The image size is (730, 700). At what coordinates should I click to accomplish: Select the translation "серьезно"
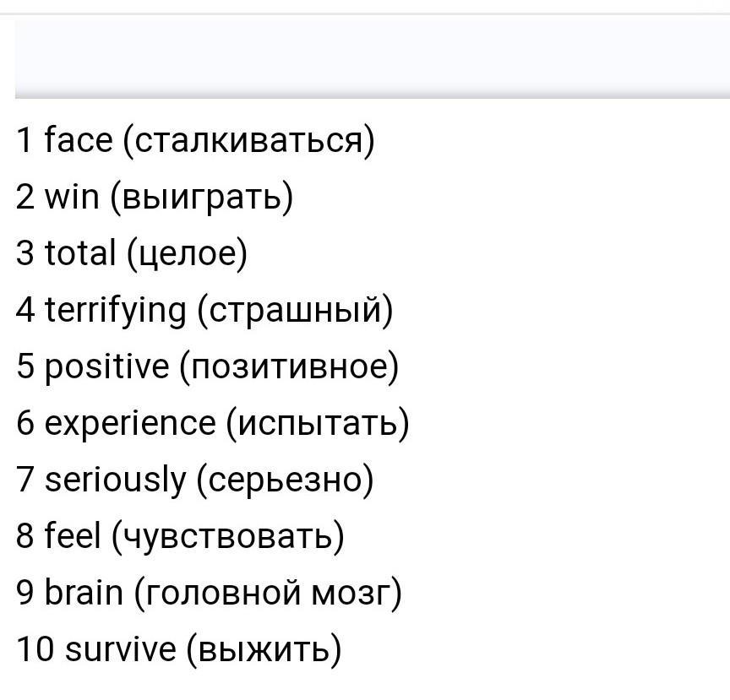point(285,481)
